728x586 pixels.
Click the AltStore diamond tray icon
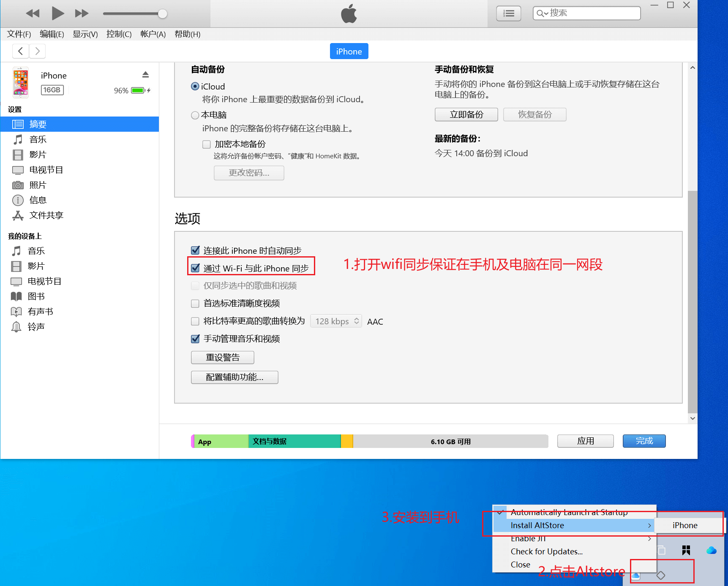[661, 575]
